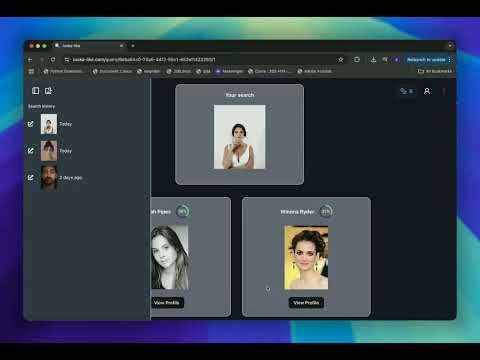Reload the browser page

[x=53, y=60]
